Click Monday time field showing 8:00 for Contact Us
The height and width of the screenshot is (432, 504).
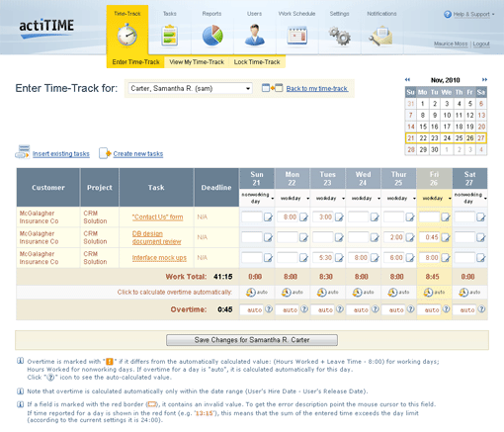coord(288,216)
